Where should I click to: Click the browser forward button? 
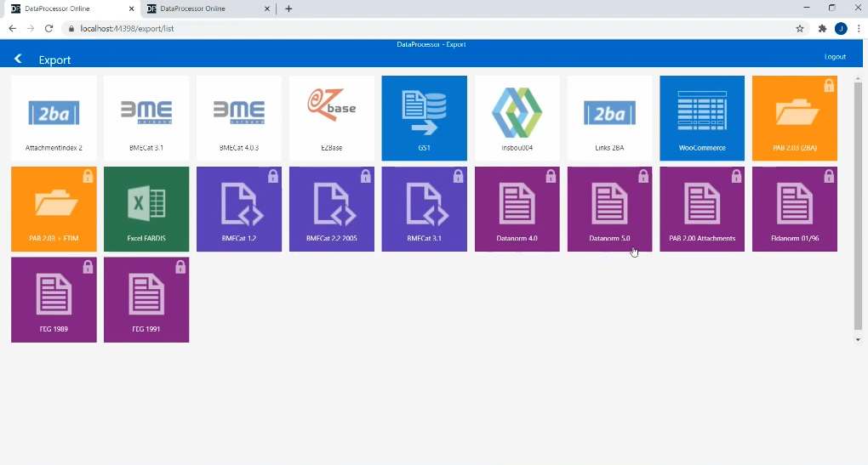point(31,28)
